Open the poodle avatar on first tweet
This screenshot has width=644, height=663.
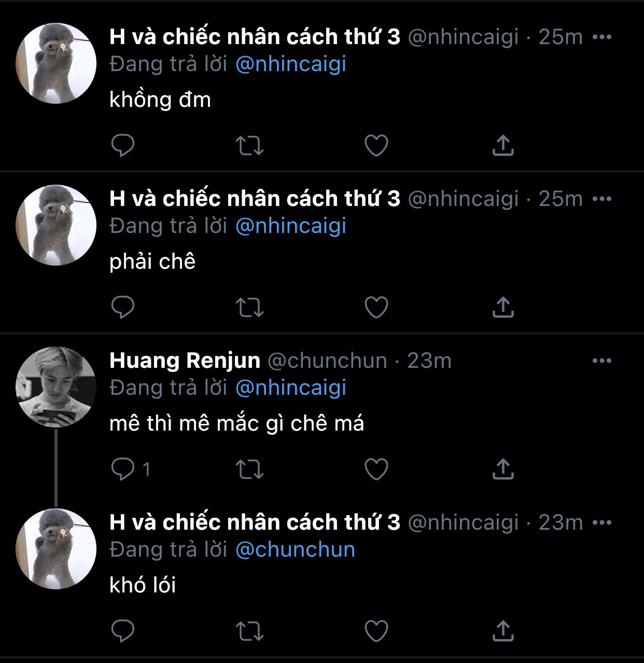pos(56,63)
